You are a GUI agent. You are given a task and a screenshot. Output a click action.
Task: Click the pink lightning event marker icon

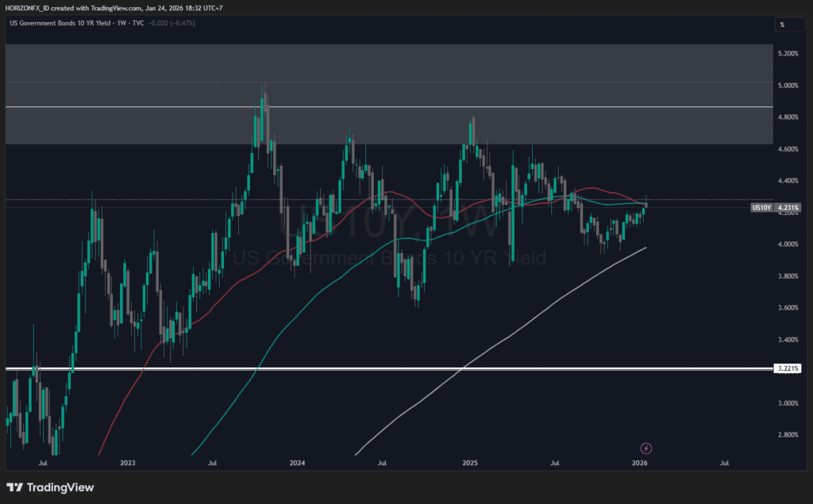(646, 448)
